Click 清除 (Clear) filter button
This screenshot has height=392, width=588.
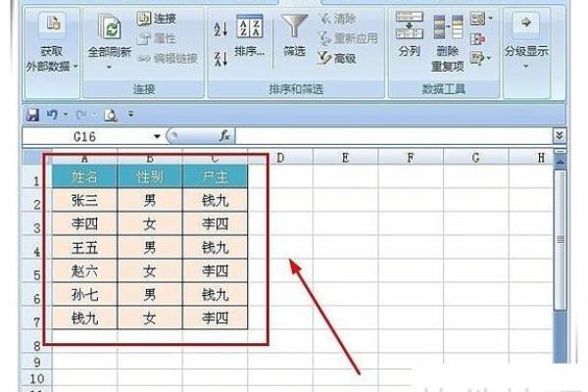(338, 18)
